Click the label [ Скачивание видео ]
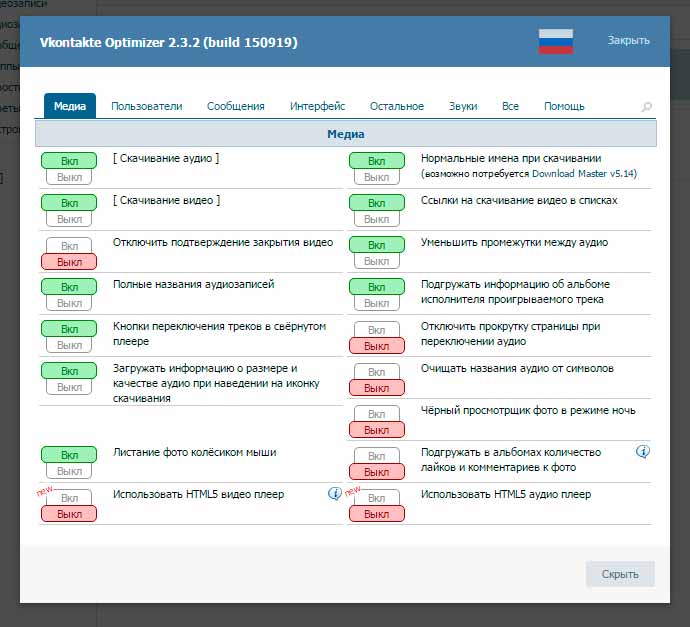Screen dimensions: 690x627 166,200
